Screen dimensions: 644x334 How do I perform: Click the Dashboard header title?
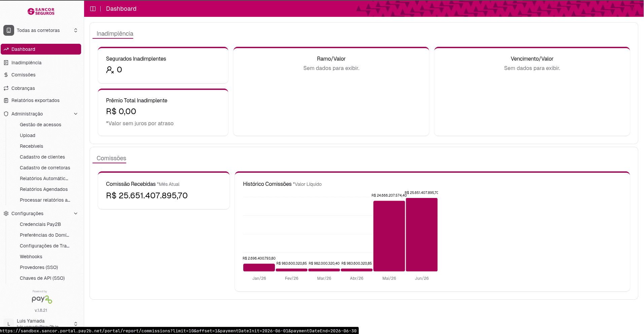[121, 9]
